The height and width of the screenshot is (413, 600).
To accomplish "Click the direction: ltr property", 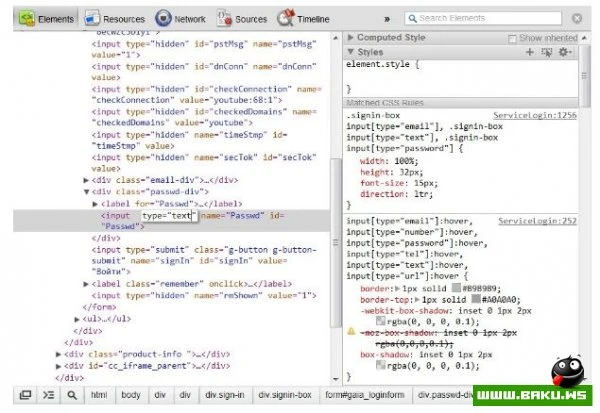I will (x=396, y=194).
